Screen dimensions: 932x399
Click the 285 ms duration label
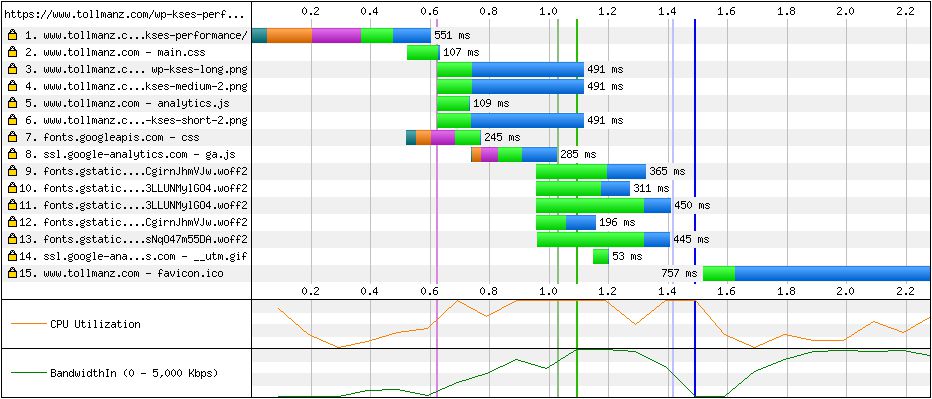(578, 155)
